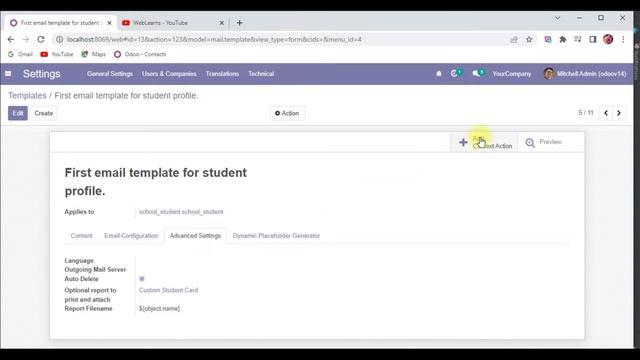Open the conversations message icon

point(478,73)
